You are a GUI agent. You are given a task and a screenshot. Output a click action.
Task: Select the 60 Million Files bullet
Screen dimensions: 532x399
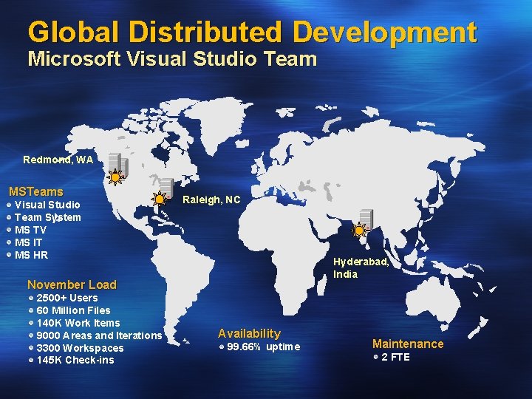(70, 310)
